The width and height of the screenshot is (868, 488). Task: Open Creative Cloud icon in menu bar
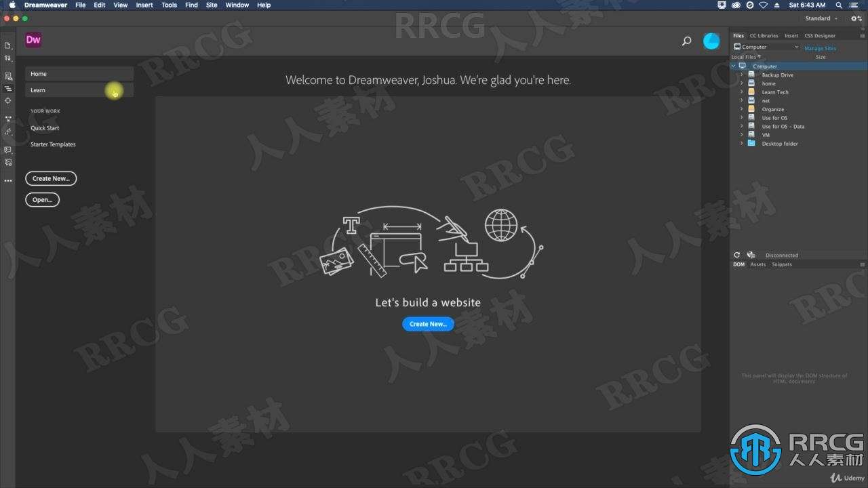coord(735,5)
